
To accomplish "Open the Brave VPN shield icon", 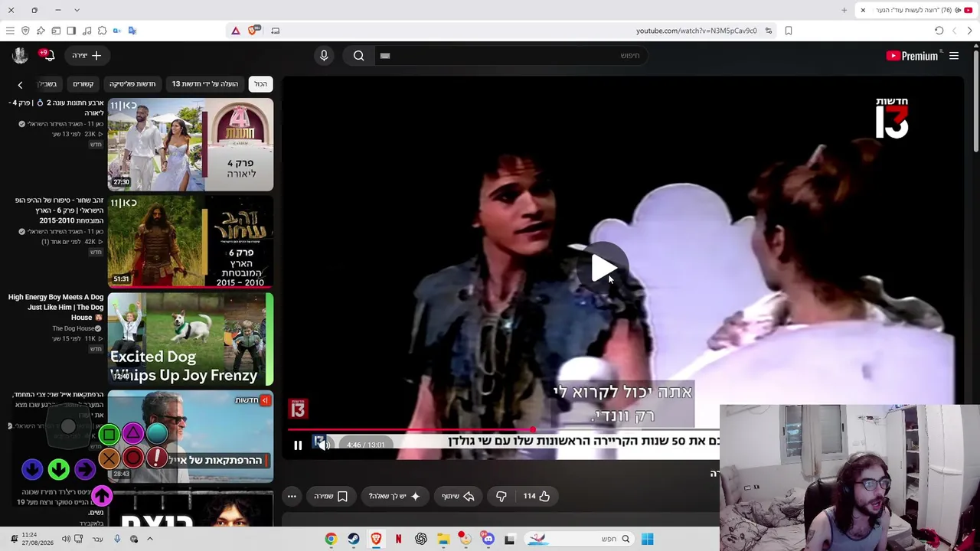I will (25, 31).
